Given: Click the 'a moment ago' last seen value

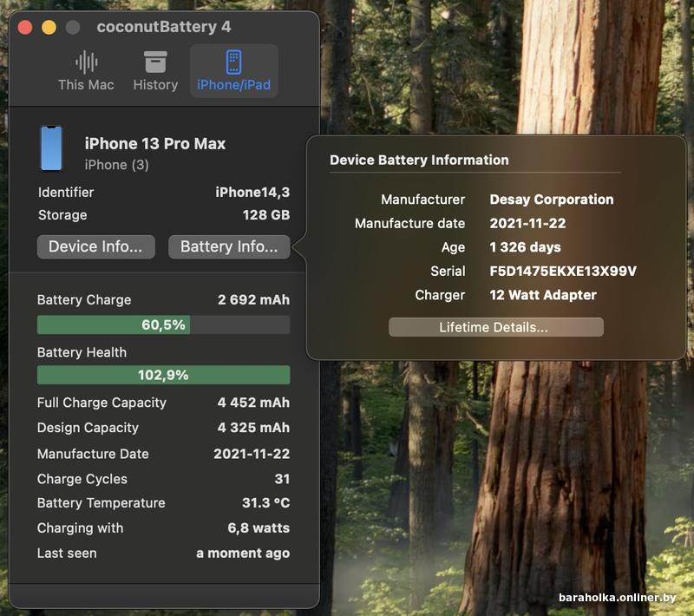Looking at the screenshot, I should pos(243,554).
